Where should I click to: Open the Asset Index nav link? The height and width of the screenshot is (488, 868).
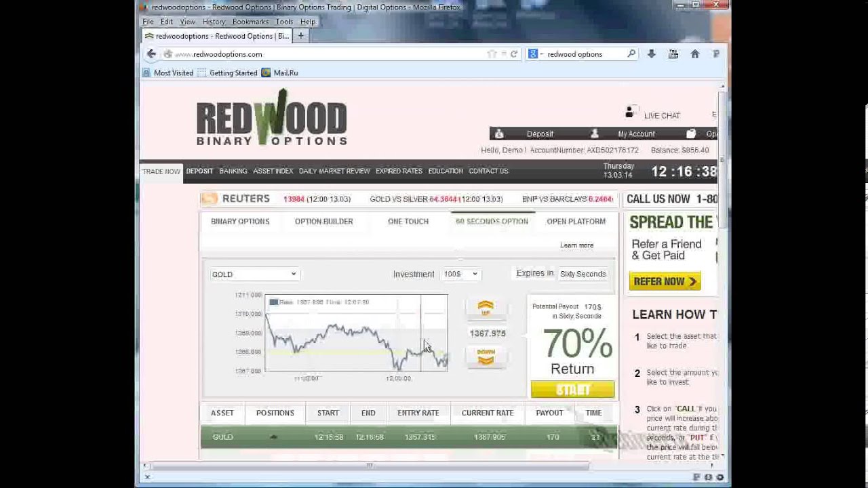point(273,171)
